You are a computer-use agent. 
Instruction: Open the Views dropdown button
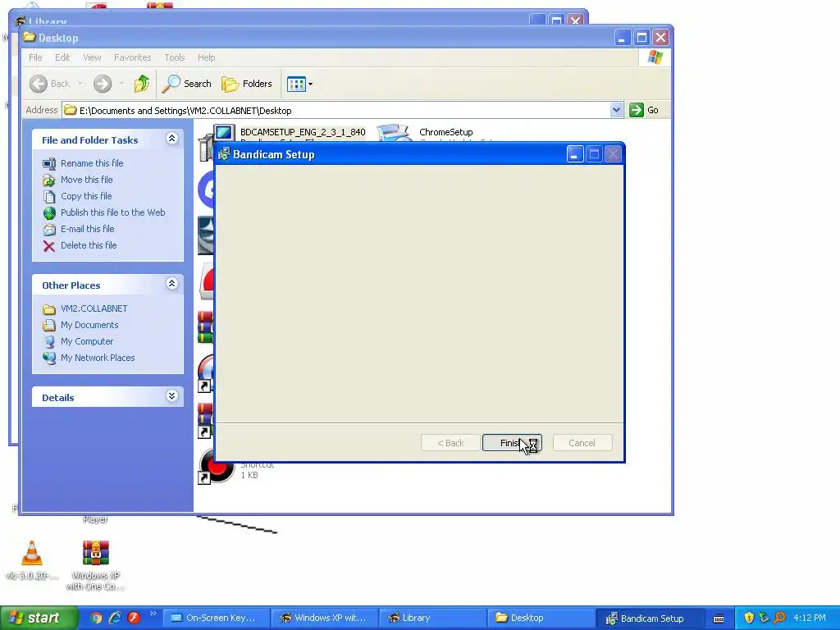(299, 84)
